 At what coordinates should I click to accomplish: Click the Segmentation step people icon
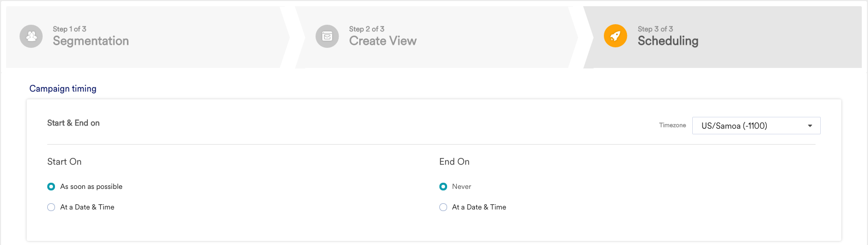(x=31, y=37)
